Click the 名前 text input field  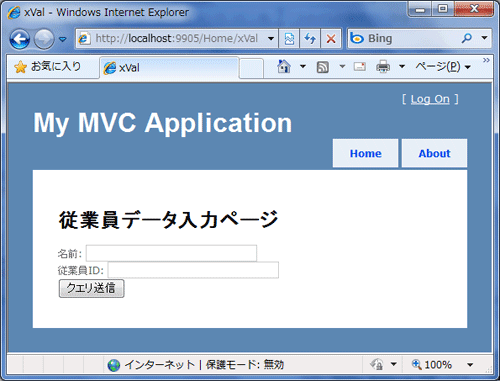click(171, 253)
